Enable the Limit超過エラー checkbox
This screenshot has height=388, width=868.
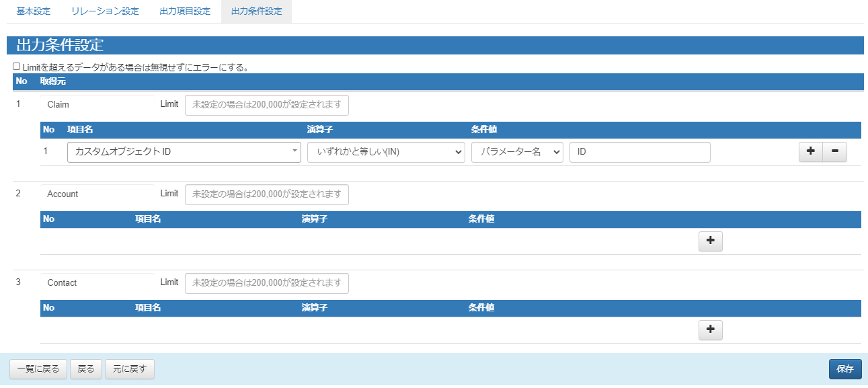coord(17,67)
